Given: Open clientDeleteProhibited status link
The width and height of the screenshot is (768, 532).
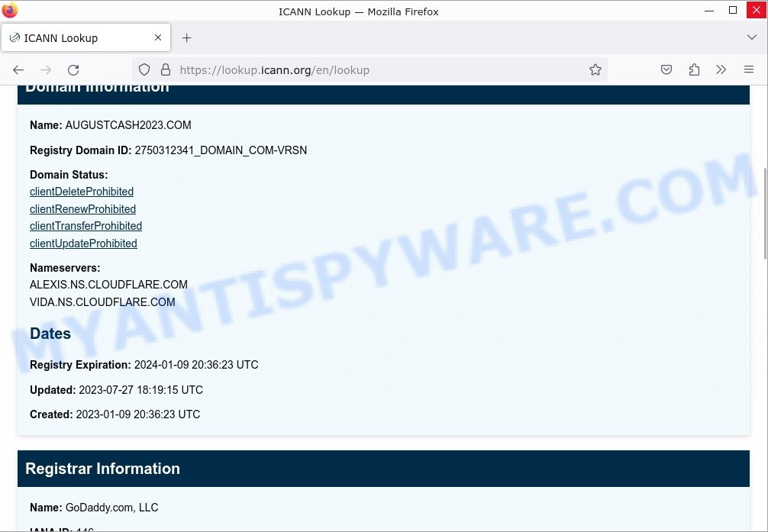Looking at the screenshot, I should tap(82, 192).
